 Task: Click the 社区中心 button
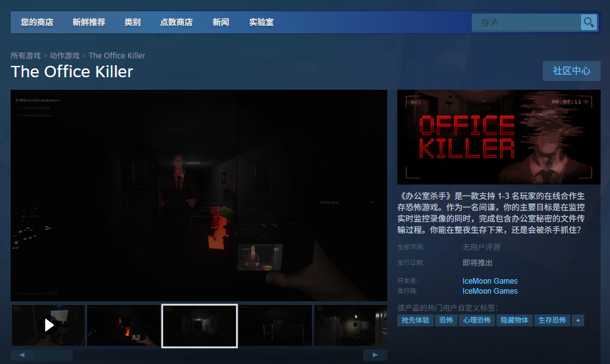(571, 71)
